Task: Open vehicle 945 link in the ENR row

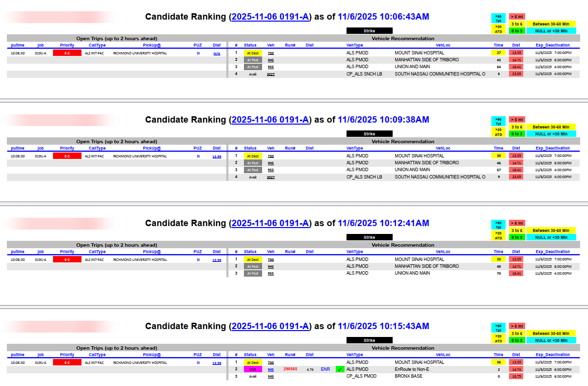Action: click(271, 369)
